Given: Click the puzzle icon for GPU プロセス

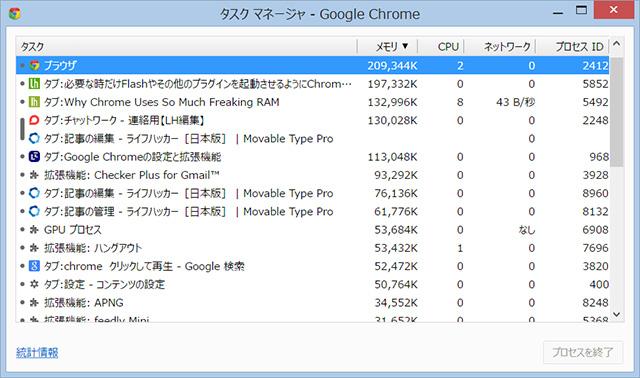Looking at the screenshot, I should [x=34, y=230].
